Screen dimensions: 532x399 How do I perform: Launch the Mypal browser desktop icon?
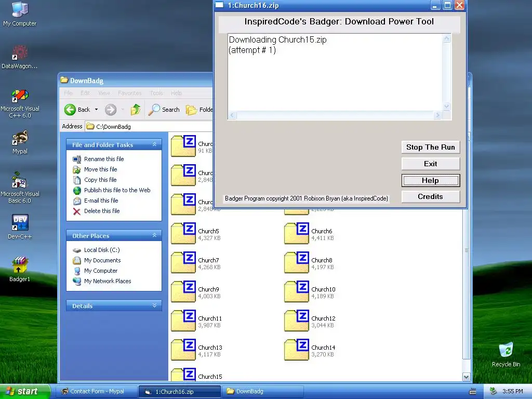(x=20, y=142)
